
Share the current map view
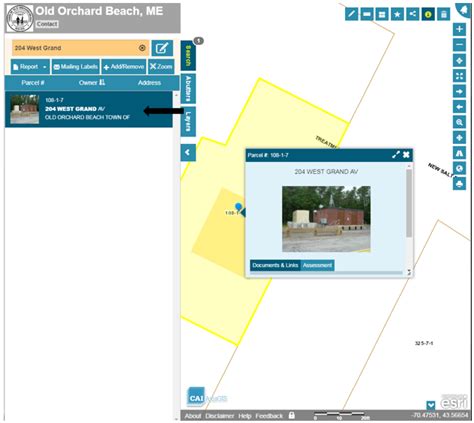[413, 14]
